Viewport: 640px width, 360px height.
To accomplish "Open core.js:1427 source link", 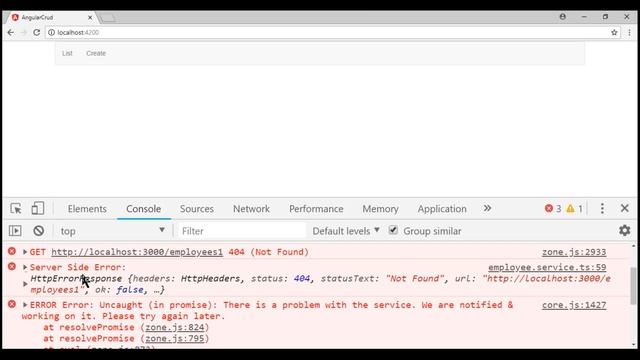I will point(574,305).
